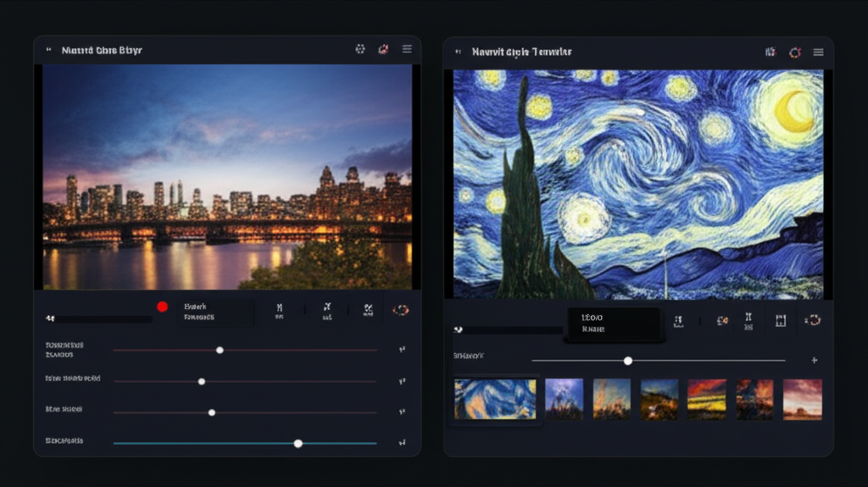Click the first header icon in right panel
Viewport: 868px width, 487px height.
point(770,52)
